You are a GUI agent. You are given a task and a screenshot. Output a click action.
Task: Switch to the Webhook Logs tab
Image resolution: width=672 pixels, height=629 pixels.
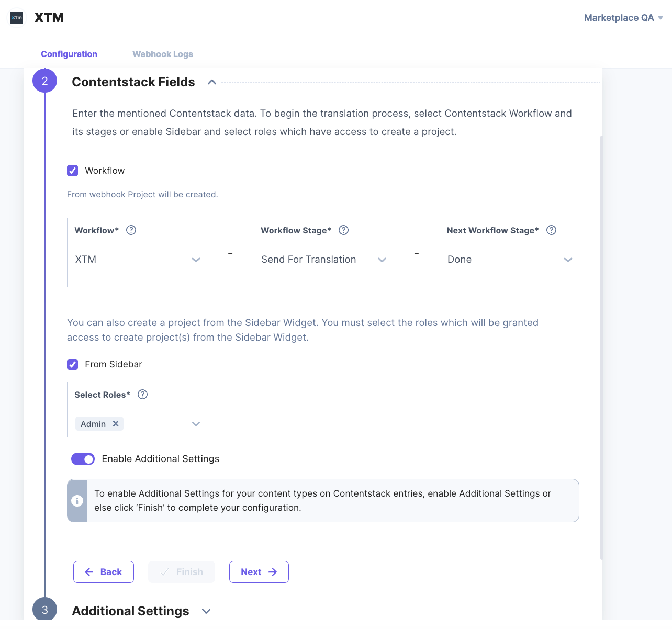(163, 54)
